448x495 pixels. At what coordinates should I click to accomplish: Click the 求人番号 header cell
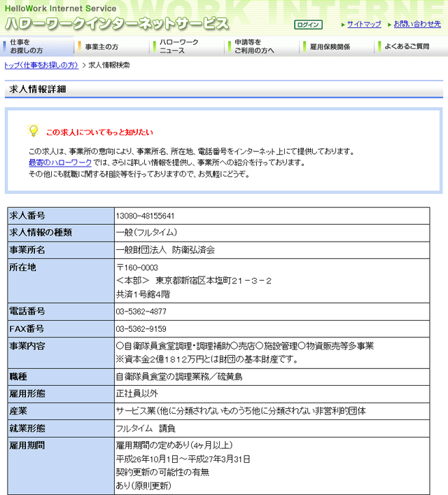tap(61, 216)
